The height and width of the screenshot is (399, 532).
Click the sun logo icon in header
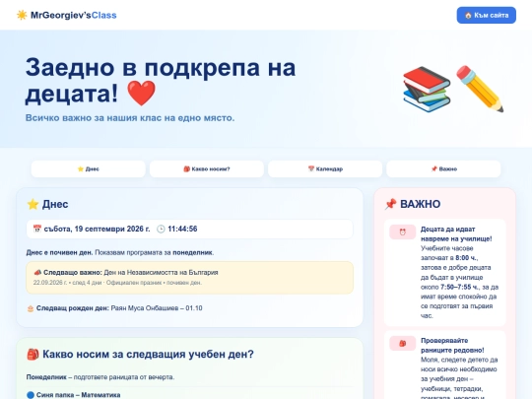pos(22,15)
